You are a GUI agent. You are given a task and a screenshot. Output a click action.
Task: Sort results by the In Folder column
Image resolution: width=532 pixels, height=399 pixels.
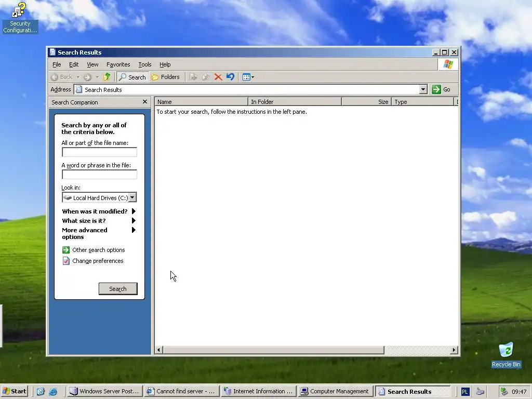coord(295,102)
